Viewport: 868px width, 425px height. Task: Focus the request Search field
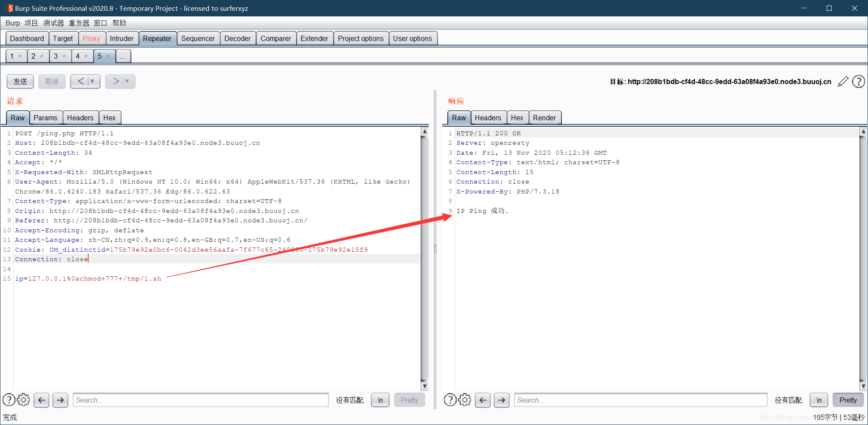tap(201, 400)
